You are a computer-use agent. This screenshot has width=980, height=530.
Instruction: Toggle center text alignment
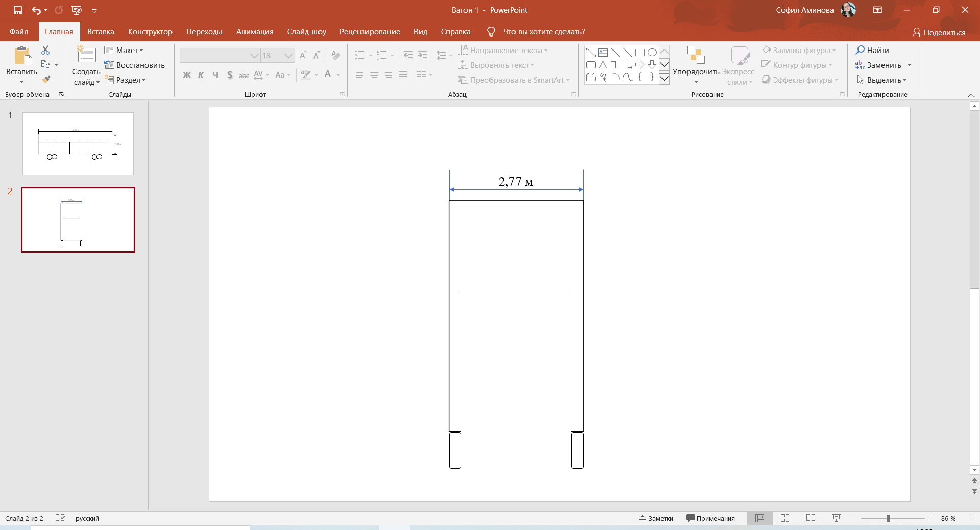374,75
